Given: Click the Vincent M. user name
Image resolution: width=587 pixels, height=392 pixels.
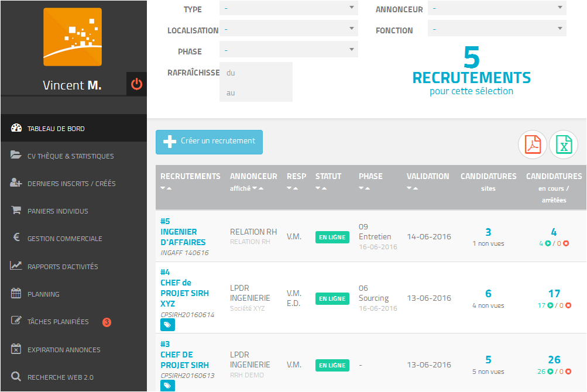Looking at the screenshot, I should 72,85.
